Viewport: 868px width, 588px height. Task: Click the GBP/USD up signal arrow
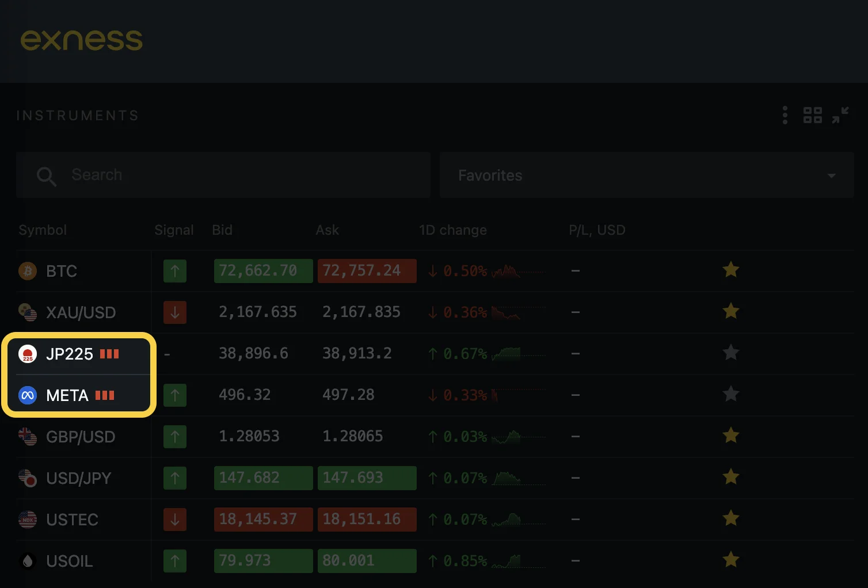tap(175, 436)
